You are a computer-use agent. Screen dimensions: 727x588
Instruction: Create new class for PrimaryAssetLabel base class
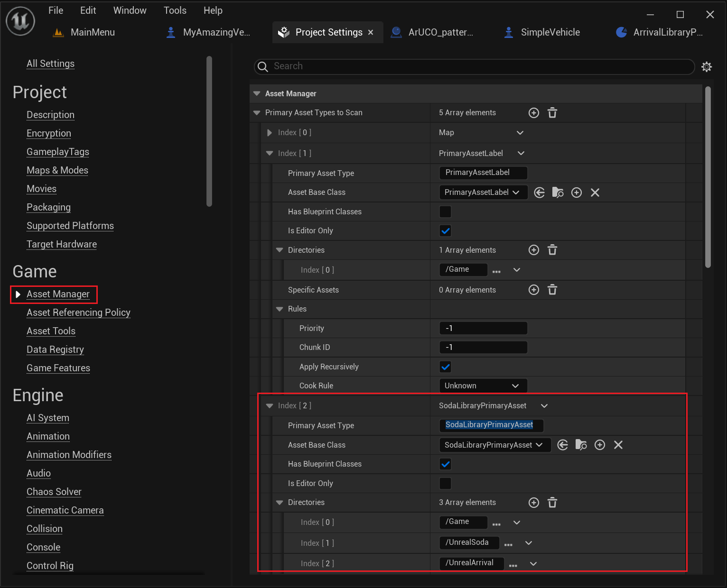(577, 193)
